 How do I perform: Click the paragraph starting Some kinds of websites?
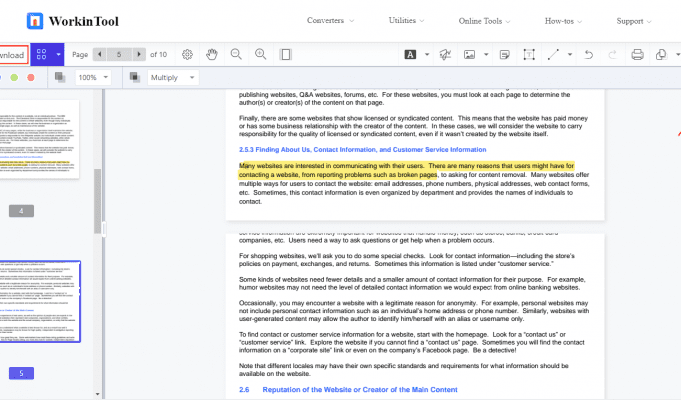[412, 284]
